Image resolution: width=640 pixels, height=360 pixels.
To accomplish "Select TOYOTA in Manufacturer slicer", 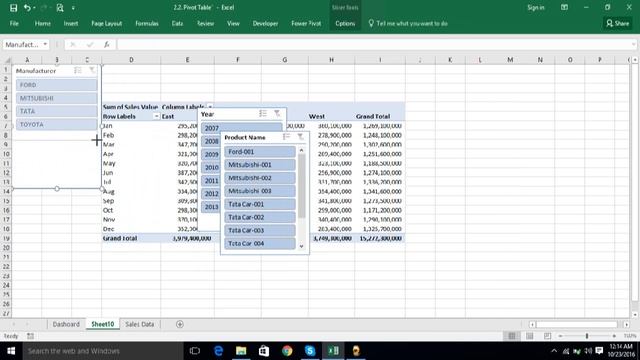I will [57, 124].
